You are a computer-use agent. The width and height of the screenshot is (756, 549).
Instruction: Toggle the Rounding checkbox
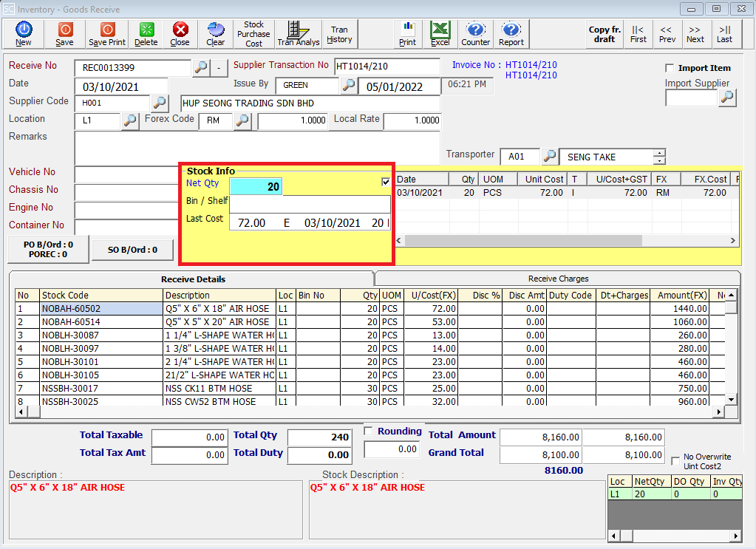[368, 431]
